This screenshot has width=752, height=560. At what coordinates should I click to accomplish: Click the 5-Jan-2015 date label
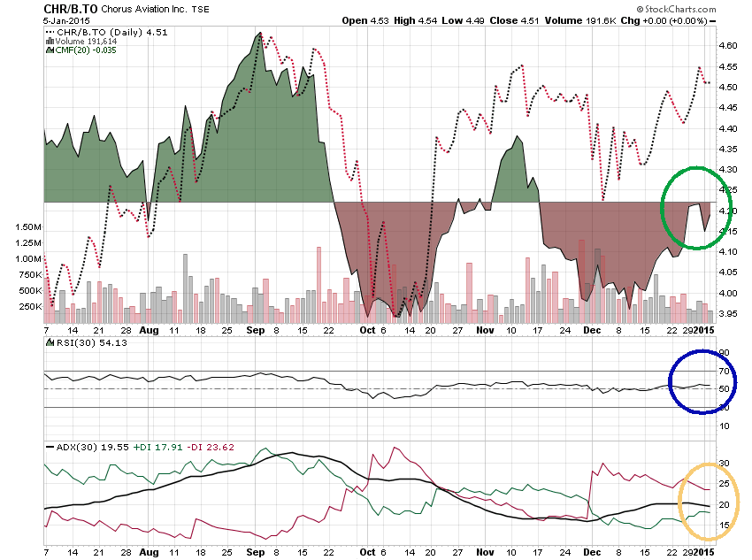[x=66, y=21]
